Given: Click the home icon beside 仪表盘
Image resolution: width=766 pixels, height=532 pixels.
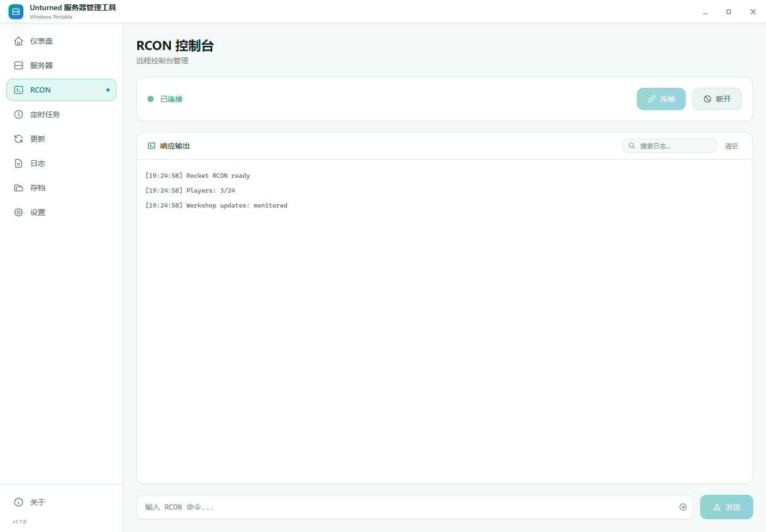Looking at the screenshot, I should (x=19, y=41).
